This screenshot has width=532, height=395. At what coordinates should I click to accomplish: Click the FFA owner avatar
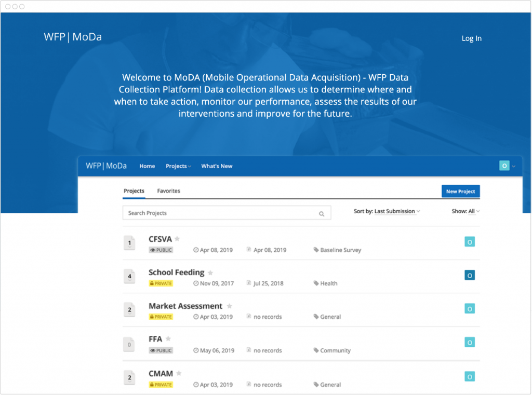pos(470,342)
